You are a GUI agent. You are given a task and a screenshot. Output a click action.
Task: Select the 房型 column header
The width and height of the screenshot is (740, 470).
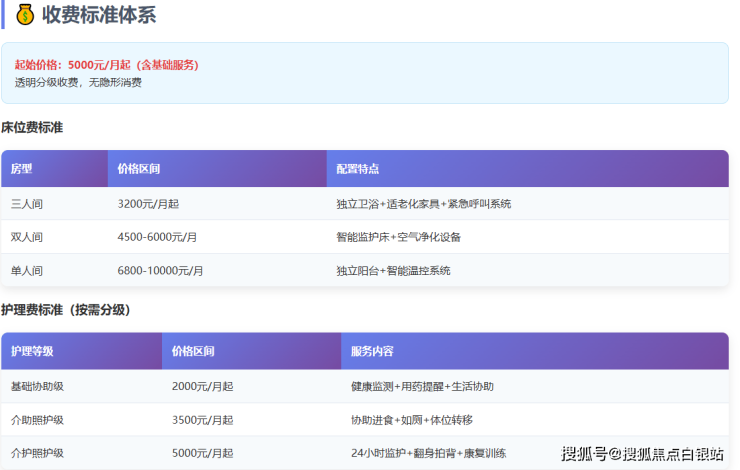coord(22,169)
